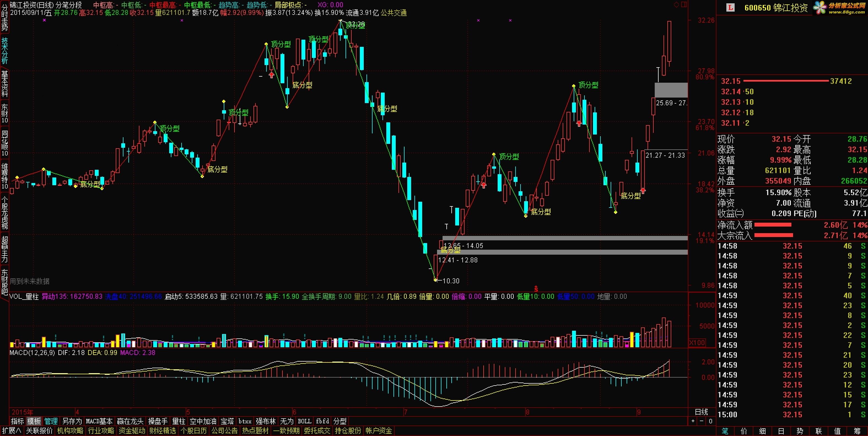Click the diamond info icon above chart
This screenshot has width=868, height=436.
tap(676, 5)
